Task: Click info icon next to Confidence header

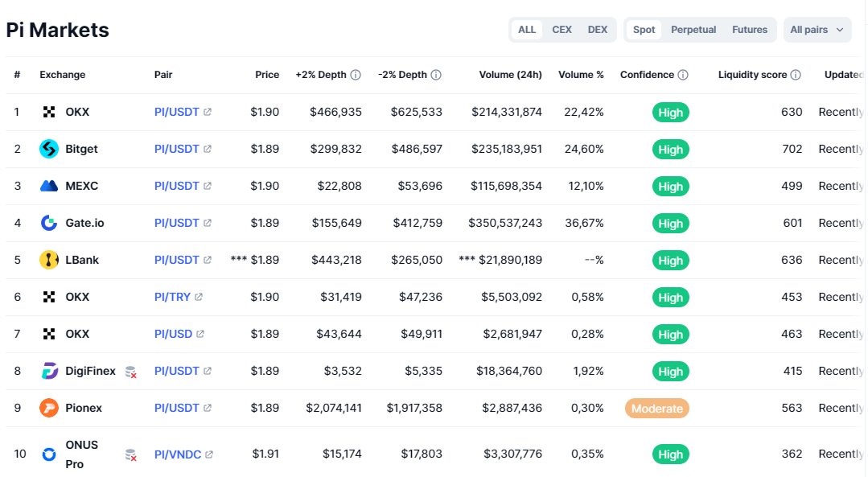Action: [x=683, y=75]
